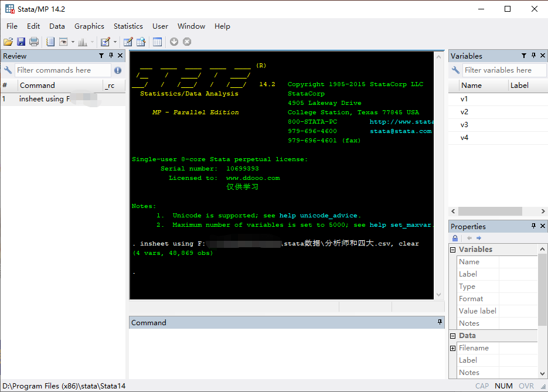548x392 pixels.
Task: Click the Break stop toolbar icon
Action: 187,42
